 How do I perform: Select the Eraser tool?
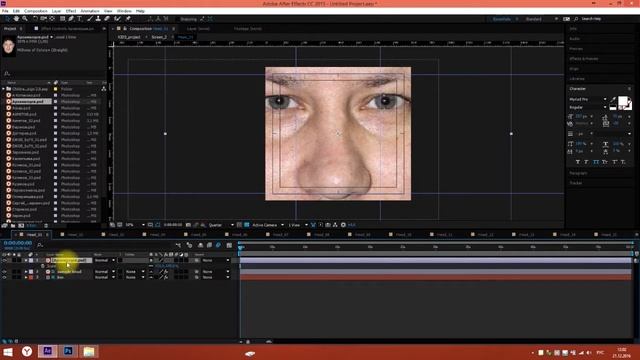pyautogui.click(x=107, y=19)
